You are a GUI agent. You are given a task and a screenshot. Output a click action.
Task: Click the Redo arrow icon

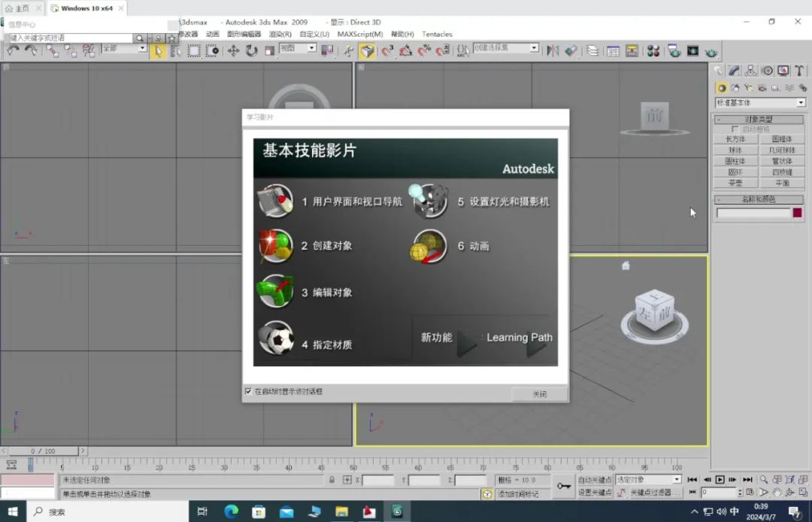(31, 50)
